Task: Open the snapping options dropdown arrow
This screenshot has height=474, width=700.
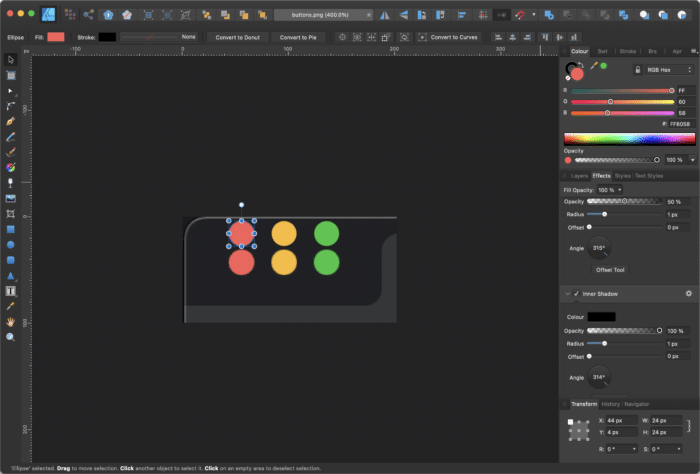Action: (x=533, y=15)
